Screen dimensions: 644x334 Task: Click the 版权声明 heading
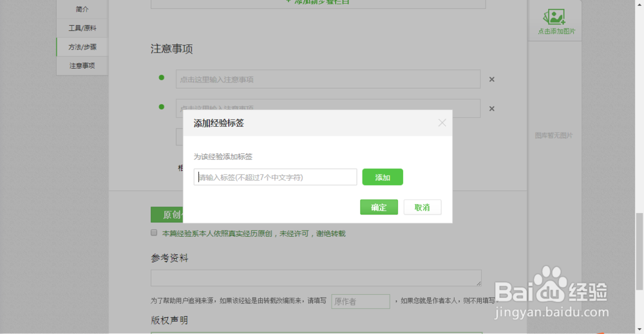point(169,320)
